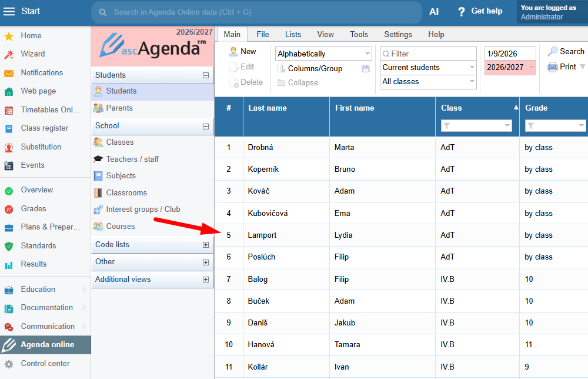This screenshot has height=379, width=588.
Task: Click the Columns/Group button
Action: (310, 69)
